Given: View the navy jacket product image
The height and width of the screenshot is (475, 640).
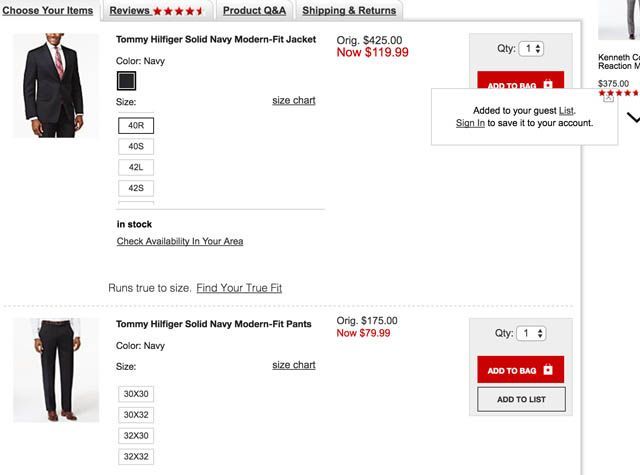Looking at the screenshot, I should 56,85.
